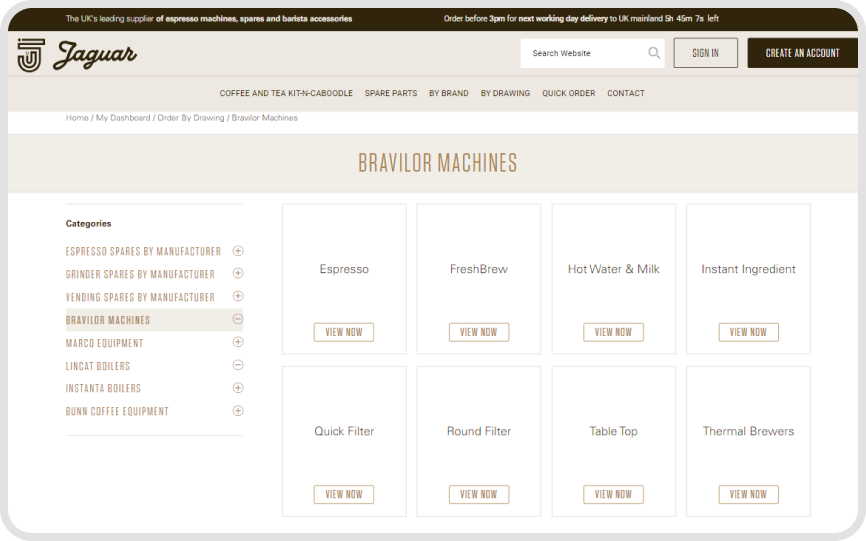Click the Jaguar logo

[77, 55]
